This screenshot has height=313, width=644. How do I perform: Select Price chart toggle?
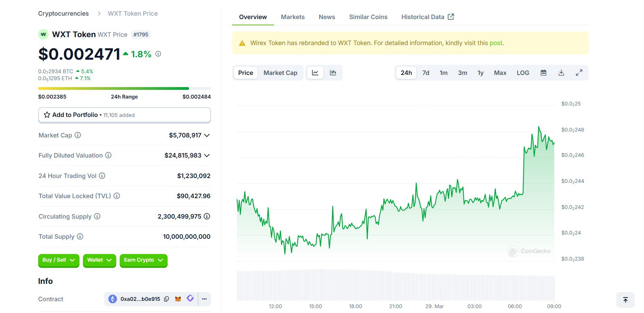(246, 73)
